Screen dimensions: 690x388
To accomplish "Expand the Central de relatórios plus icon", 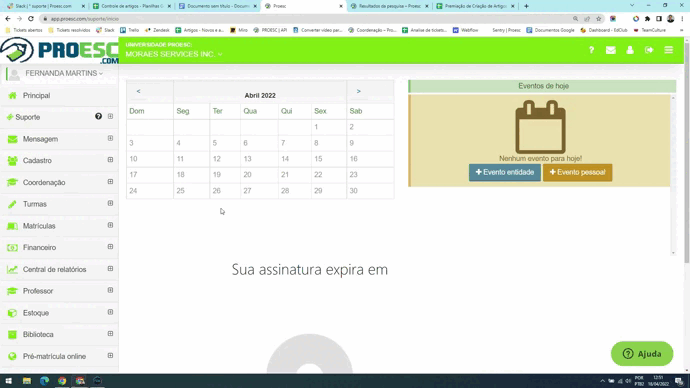I will (110, 269).
